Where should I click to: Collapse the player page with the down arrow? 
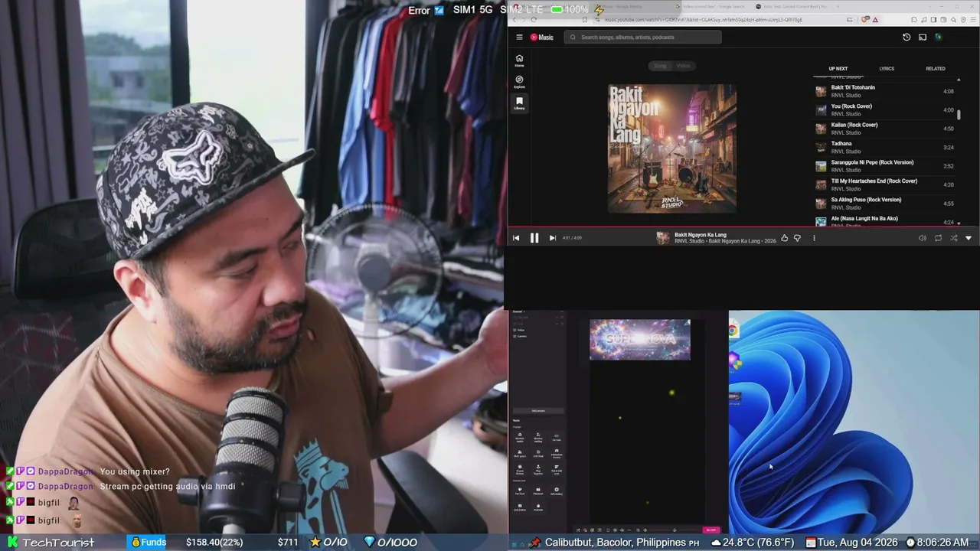969,238
